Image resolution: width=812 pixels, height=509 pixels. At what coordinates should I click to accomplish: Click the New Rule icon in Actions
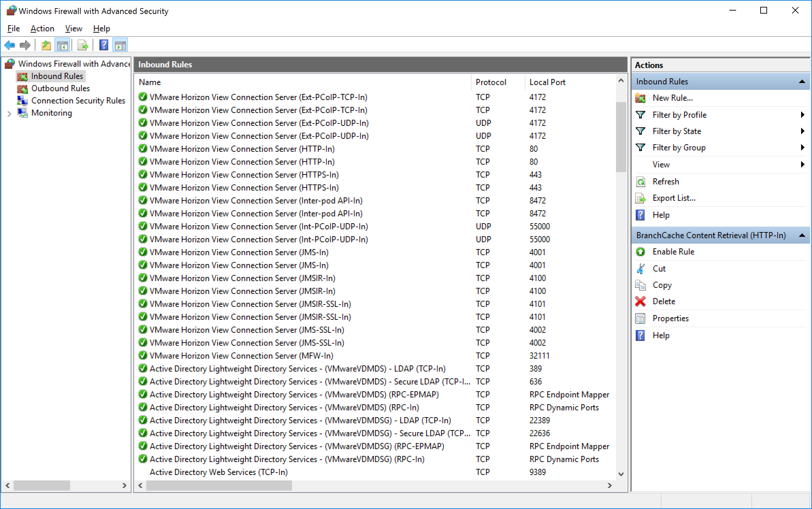tap(640, 98)
